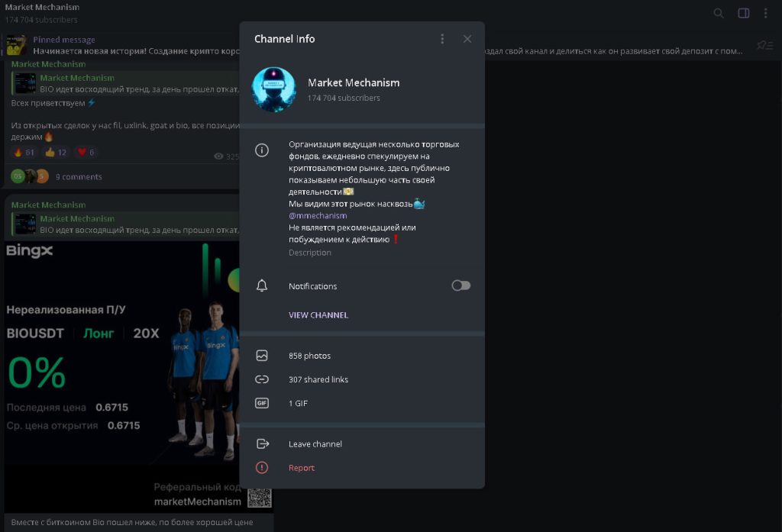Click the pinned messages list icon
The height and width of the screenshot is (532, 782).
point(764,45)
